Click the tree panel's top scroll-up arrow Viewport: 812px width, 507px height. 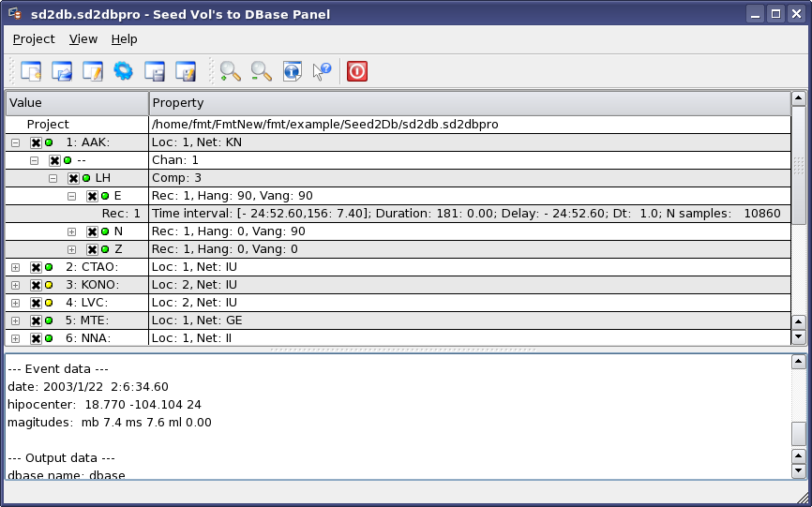(799, 98)
